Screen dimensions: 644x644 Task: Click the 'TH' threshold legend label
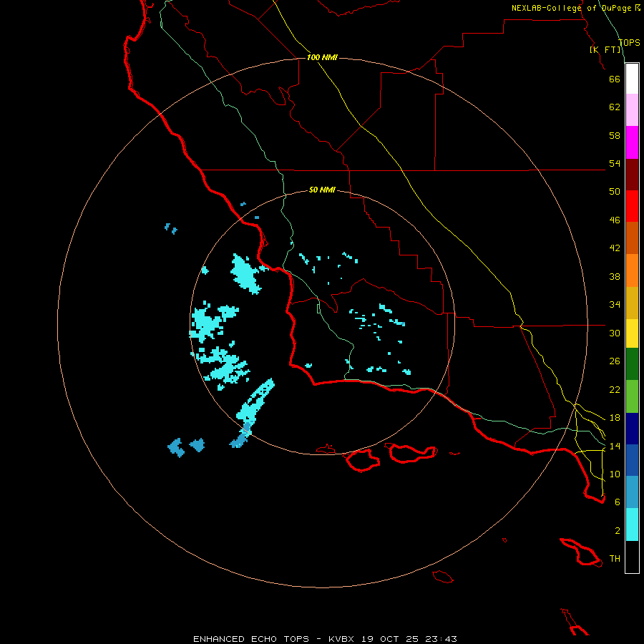pyautogui.click(x=615, y=559)
